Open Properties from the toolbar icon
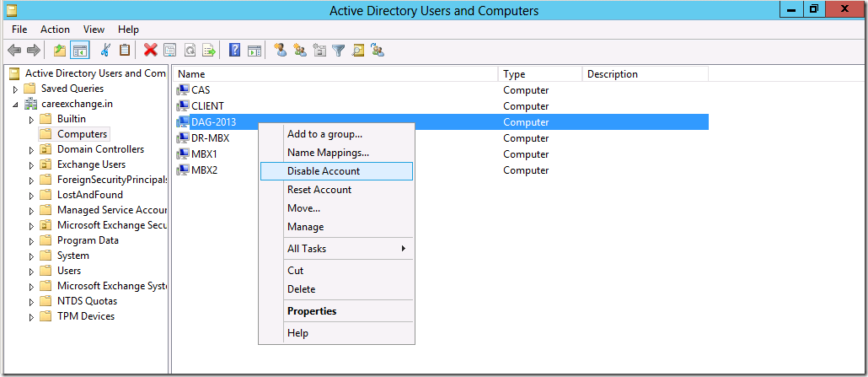The image size is (868, 377). (170, 51)
